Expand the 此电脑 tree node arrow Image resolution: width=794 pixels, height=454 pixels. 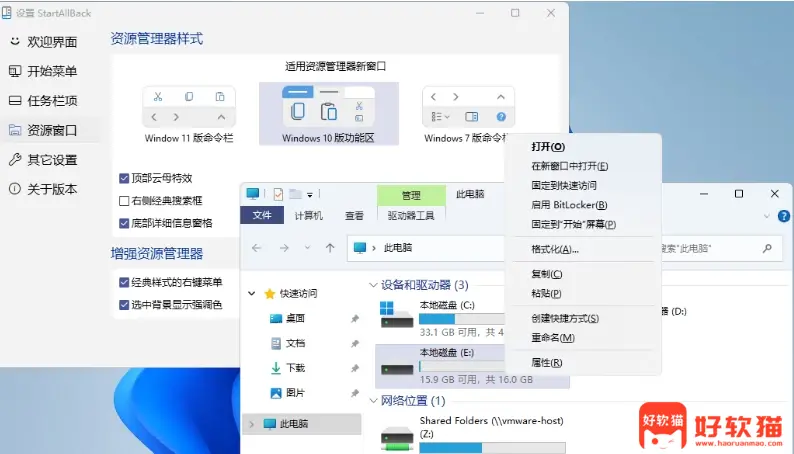coord(252,424)
